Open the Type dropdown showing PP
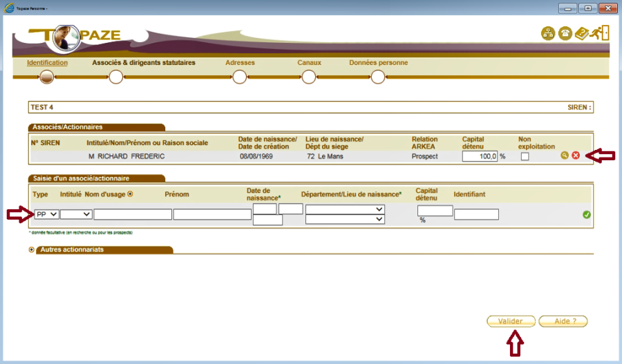 (x=46, y=215)
